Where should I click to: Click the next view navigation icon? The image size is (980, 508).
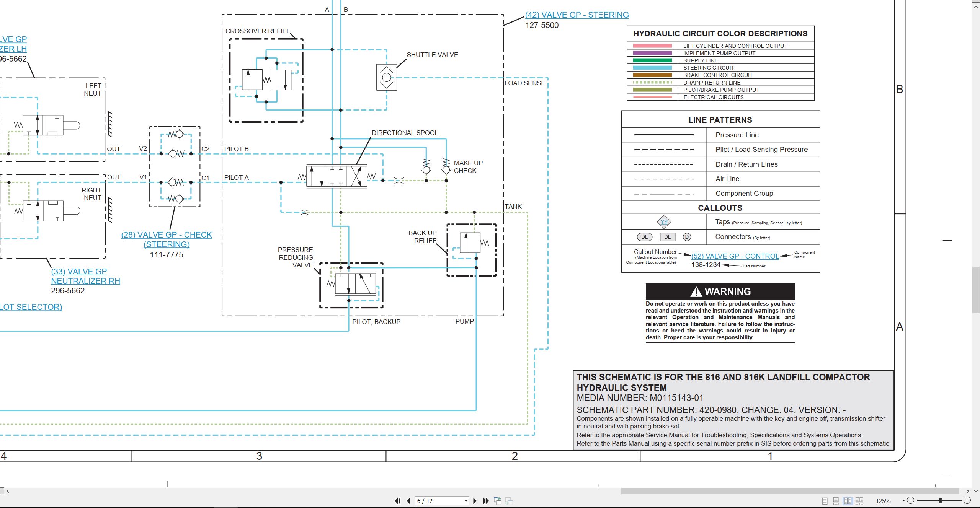(509, 501)
